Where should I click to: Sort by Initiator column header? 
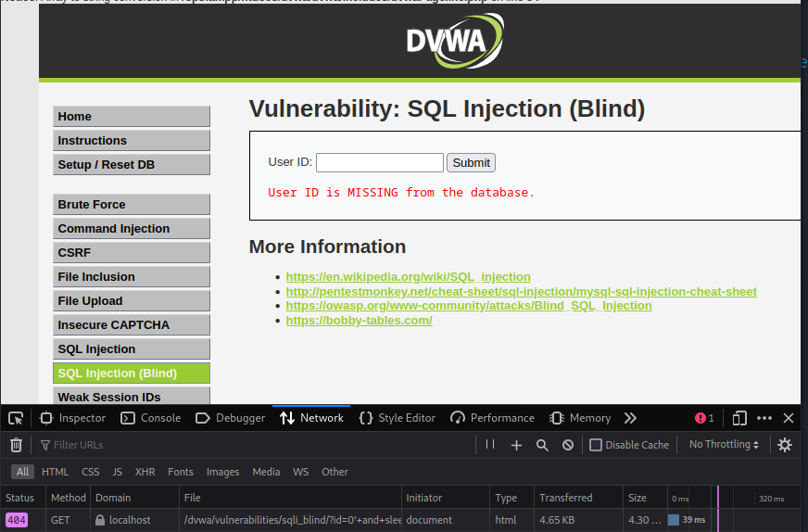(x=446, y=498)
